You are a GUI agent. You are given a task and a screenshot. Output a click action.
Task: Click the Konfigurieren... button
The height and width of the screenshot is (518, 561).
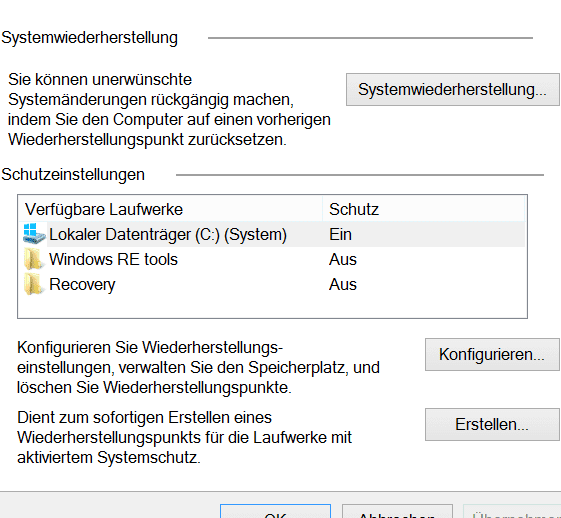click(492, 355)
